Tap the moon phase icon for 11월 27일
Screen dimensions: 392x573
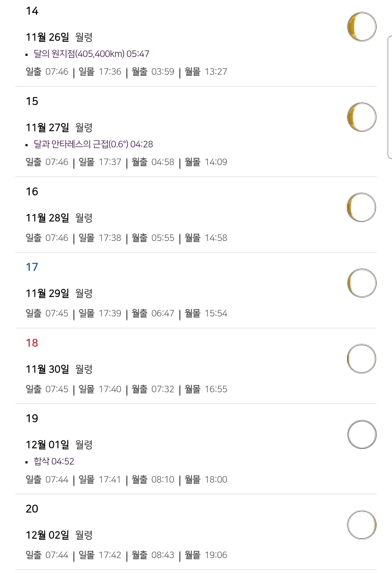pos(362,117)
